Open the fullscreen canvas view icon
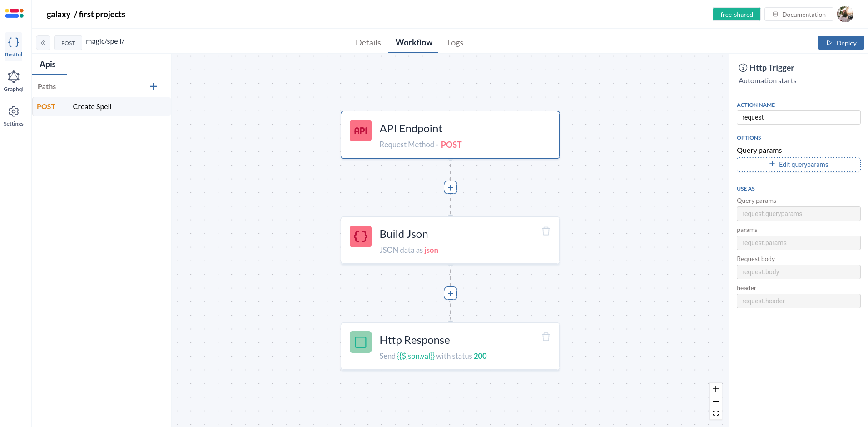 tap(715, 413)
